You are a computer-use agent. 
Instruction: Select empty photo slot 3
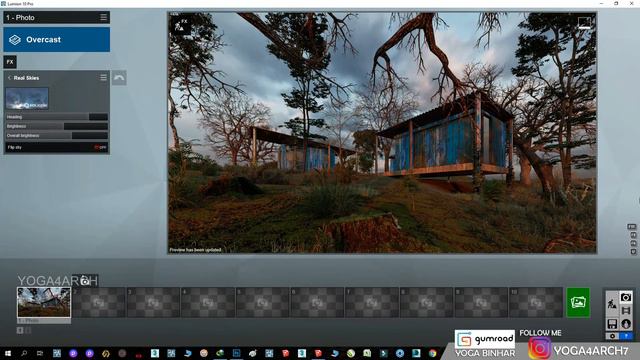coord(153,302)
